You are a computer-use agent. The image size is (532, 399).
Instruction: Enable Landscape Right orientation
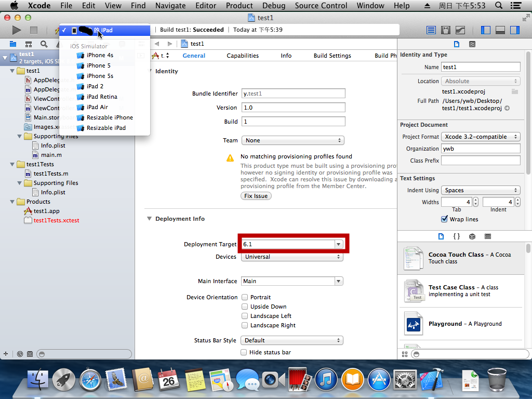pos(244,325)
